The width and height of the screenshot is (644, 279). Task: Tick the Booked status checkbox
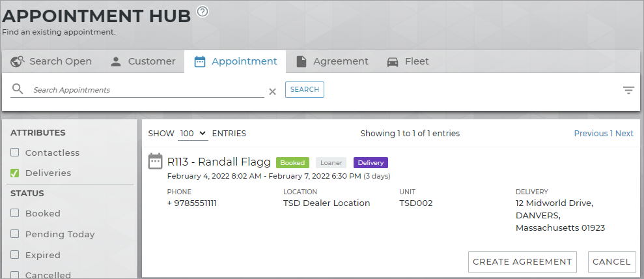15,213
